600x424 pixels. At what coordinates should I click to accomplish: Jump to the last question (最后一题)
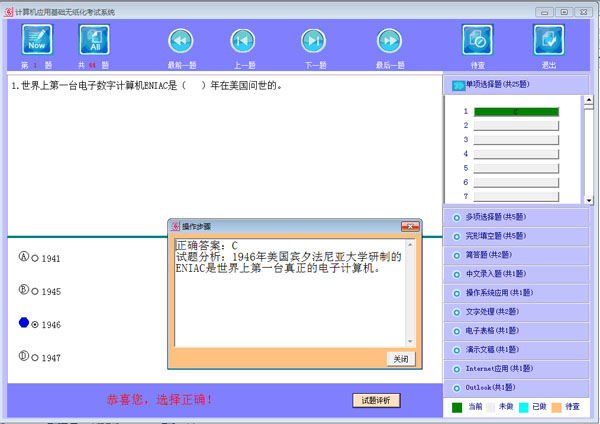click(x=389, y=40)
